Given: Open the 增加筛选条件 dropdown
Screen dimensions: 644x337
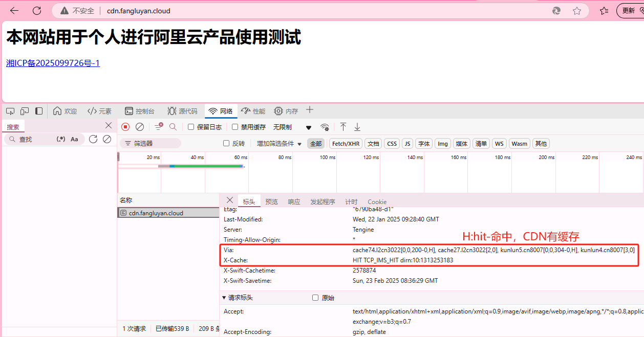Looking at the screenshot, I should pos(280,144).
